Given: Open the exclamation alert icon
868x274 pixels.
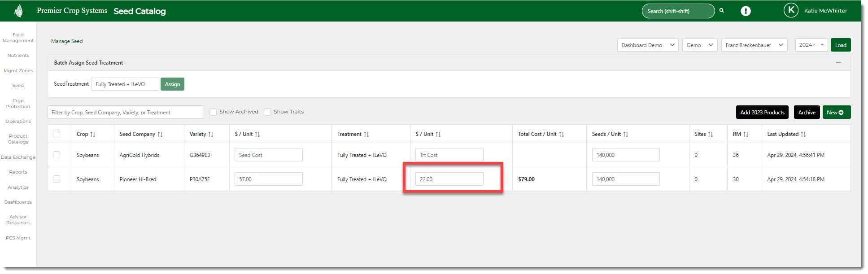Looking at the screenshot, I should pos(746,11).
